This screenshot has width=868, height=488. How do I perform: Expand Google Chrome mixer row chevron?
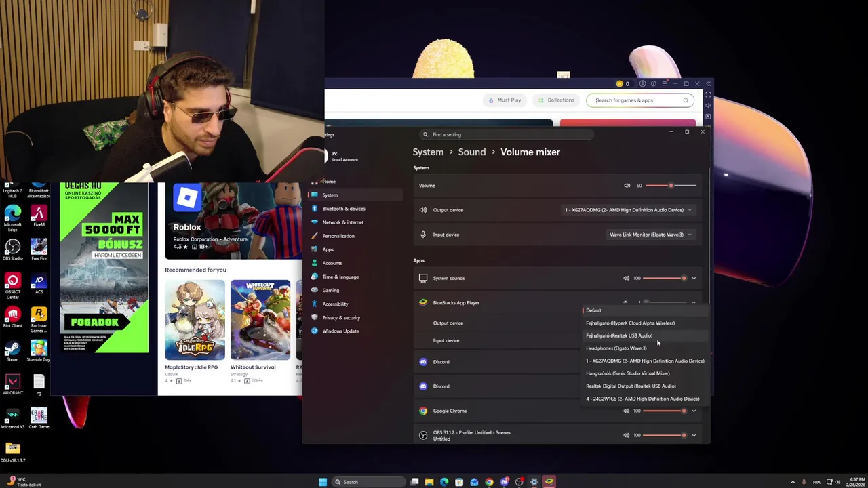tap(693, 411)
